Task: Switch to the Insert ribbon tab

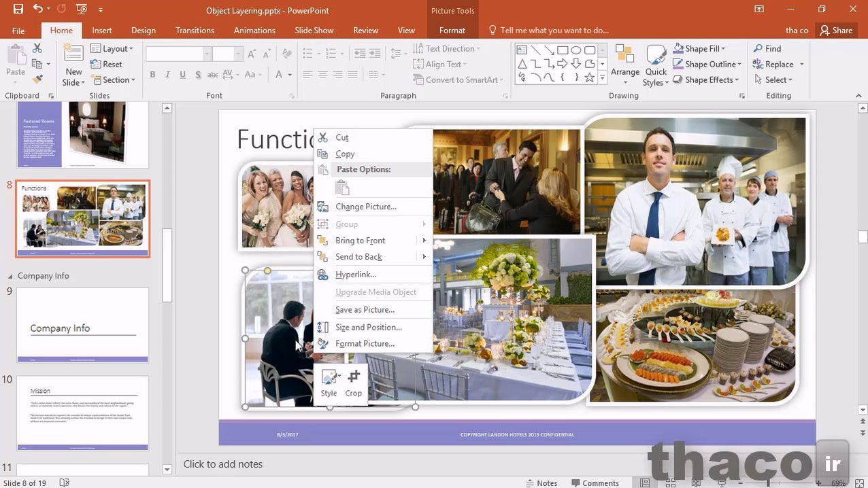Action: 102,30
